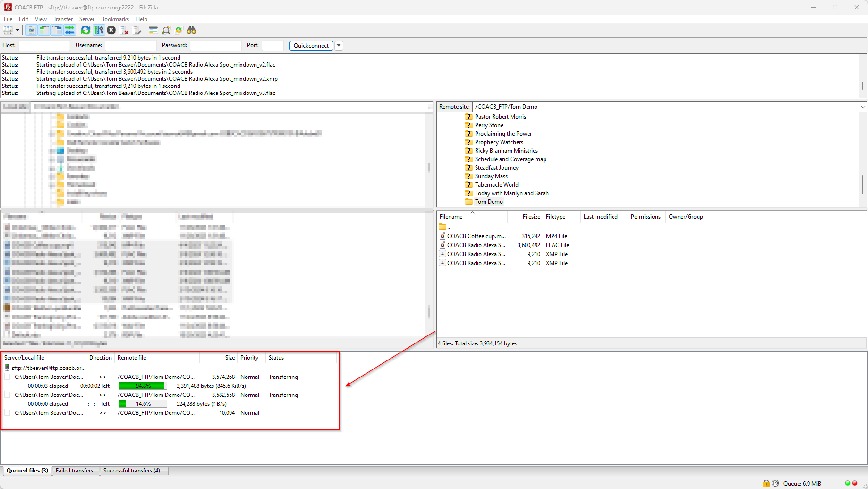This screenshot has width=868, height=489.
Task: Click the disconnect from server icon
Action: click(125, 30)
